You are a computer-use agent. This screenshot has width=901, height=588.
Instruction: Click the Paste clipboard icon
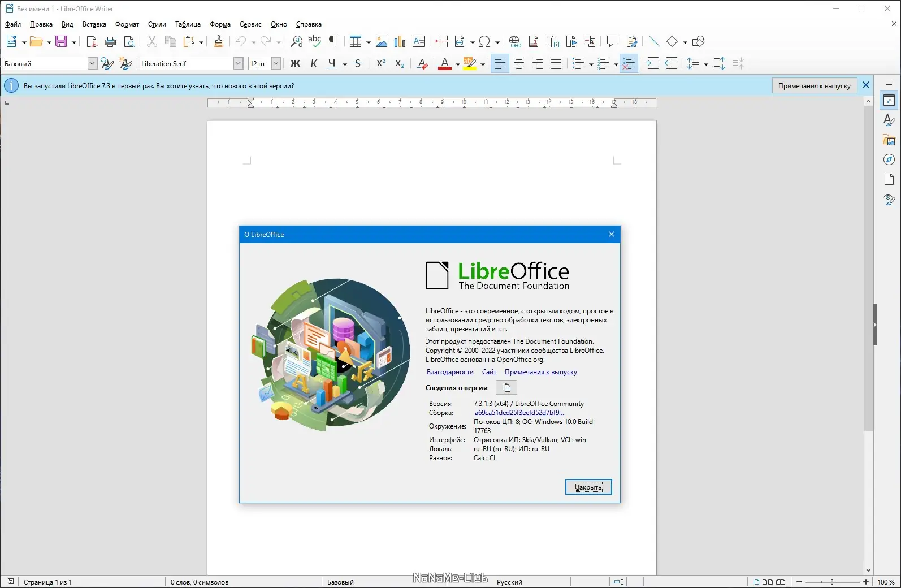(x=189, y=41)
